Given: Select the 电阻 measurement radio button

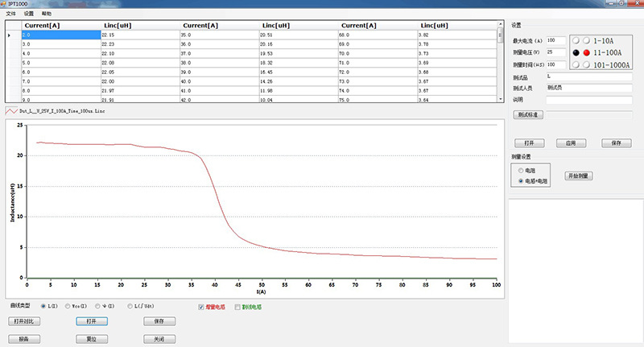Looking at the screenshot, I should click(521, 171).
